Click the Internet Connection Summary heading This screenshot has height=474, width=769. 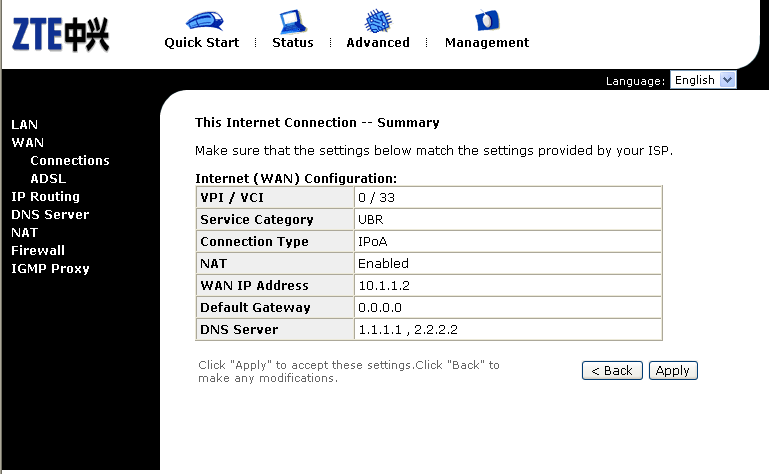[317, 123]
